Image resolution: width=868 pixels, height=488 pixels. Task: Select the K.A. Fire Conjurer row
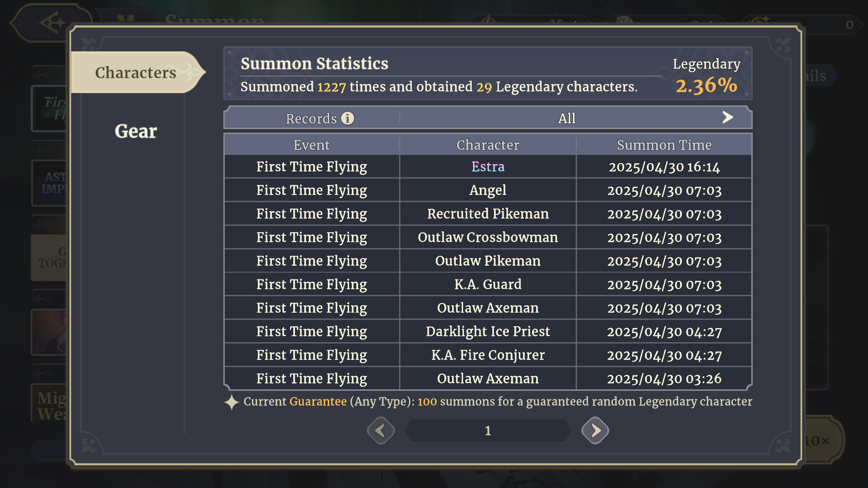click(x=488, y=355)
